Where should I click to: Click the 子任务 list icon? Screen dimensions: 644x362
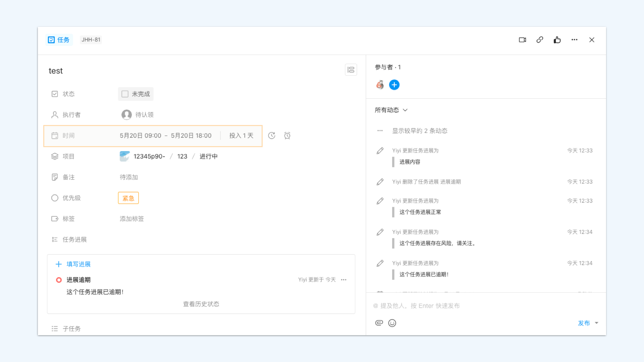pos(55,329)
